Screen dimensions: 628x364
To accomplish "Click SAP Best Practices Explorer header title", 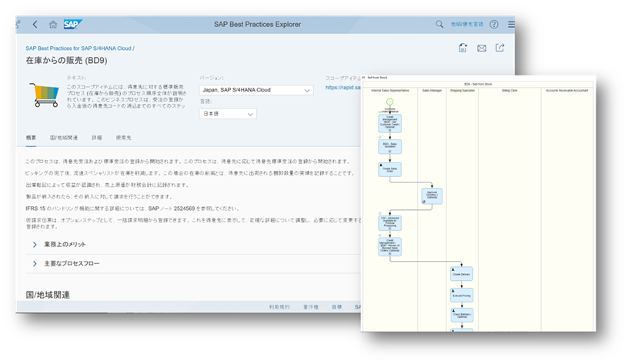I will 257,25.
